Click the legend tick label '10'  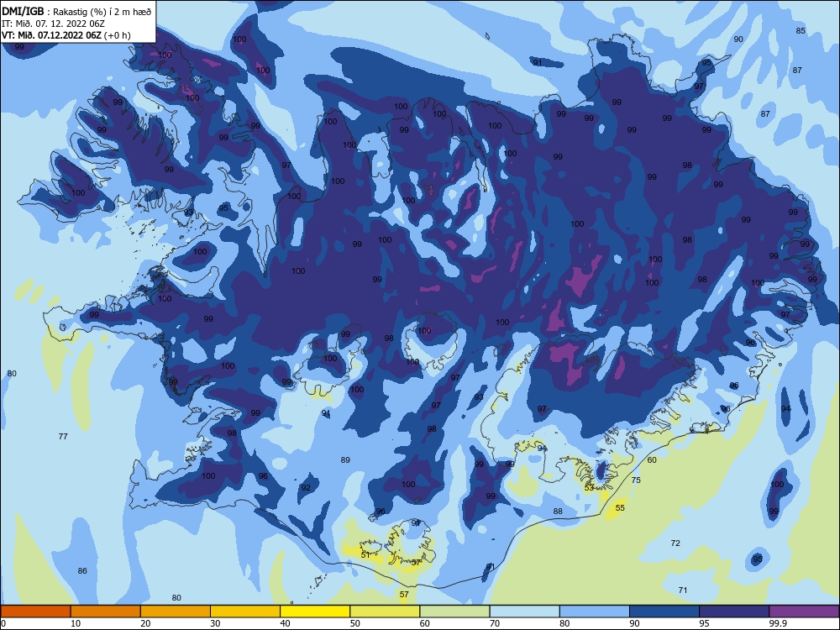point(76,623)
